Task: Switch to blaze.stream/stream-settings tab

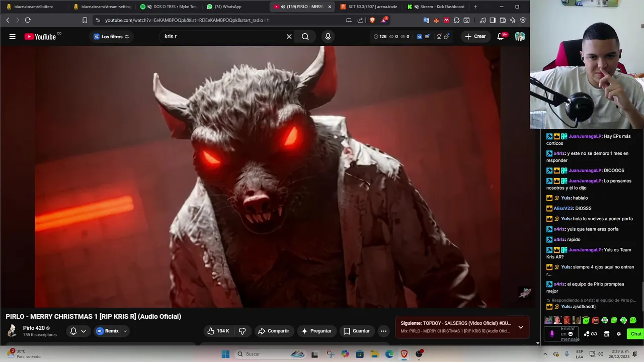Action: click(102, 7)
